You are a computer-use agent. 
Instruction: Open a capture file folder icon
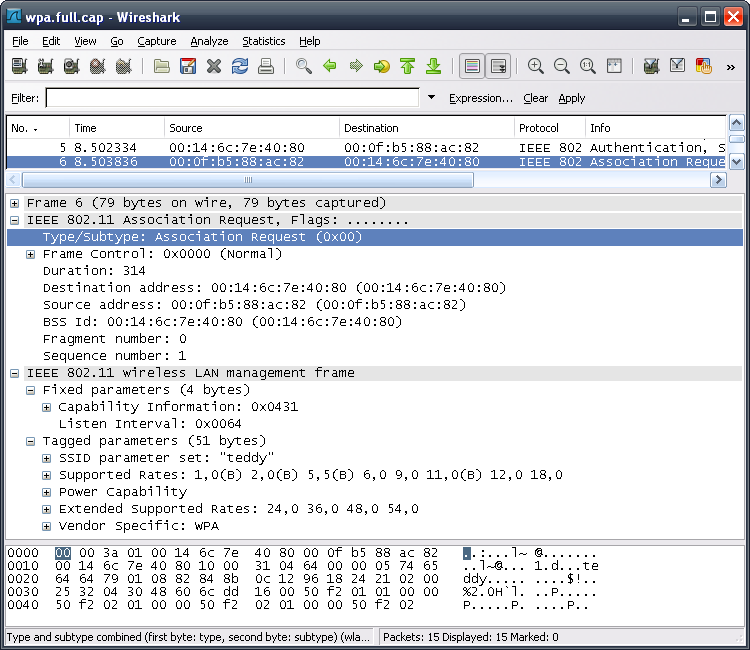coord(162,66)
